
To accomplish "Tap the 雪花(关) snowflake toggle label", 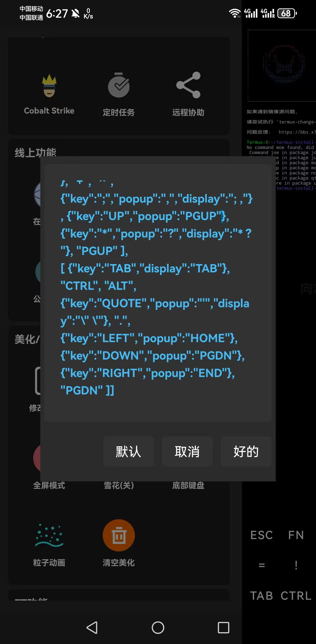I will (x=119, y=485).
